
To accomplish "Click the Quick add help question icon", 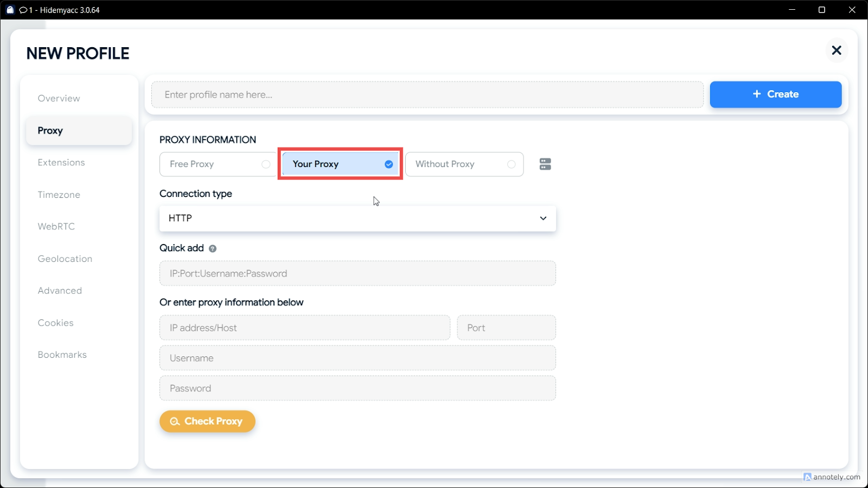I will [213, 248].
